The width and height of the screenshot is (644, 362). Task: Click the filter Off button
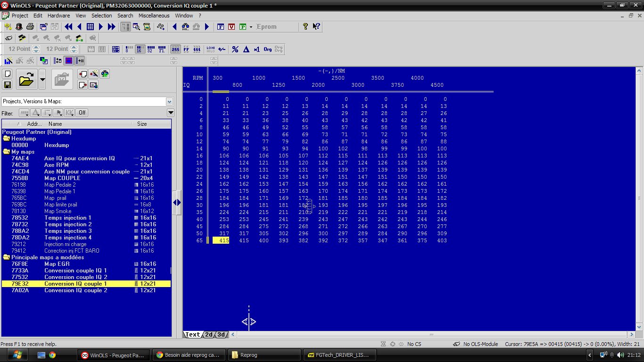click(x=82, y=113)
